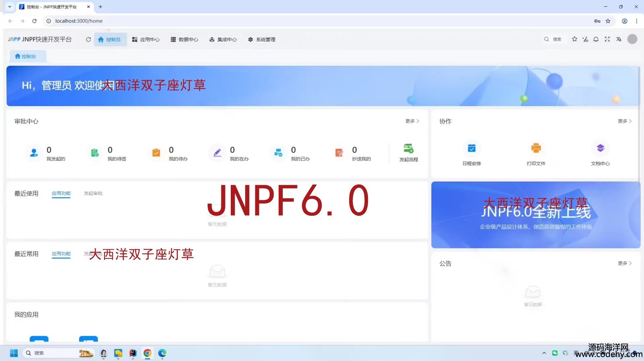Open the AI assistant icon in header
The width and height of the screenshot is (644, 361).
click(x=585, y=39)
